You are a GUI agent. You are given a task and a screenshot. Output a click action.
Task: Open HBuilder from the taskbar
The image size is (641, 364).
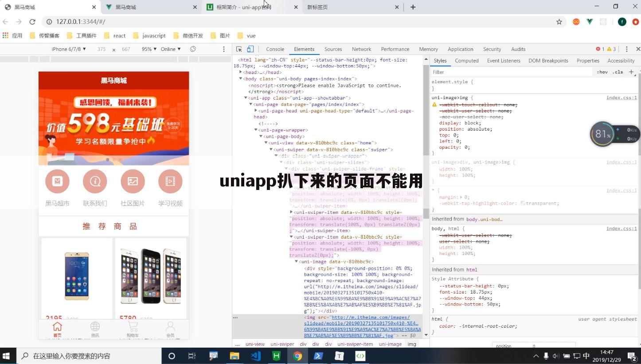(276, 356)
